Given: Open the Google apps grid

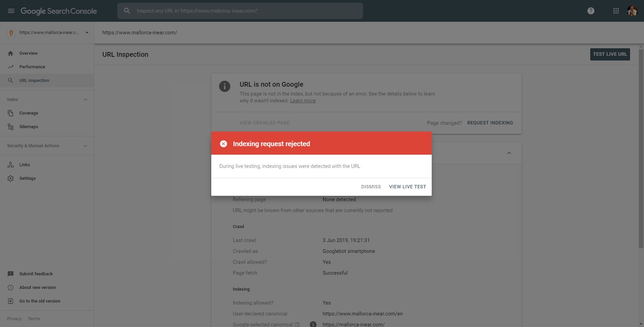Looking at the screenshot, I should click(616, 11).
